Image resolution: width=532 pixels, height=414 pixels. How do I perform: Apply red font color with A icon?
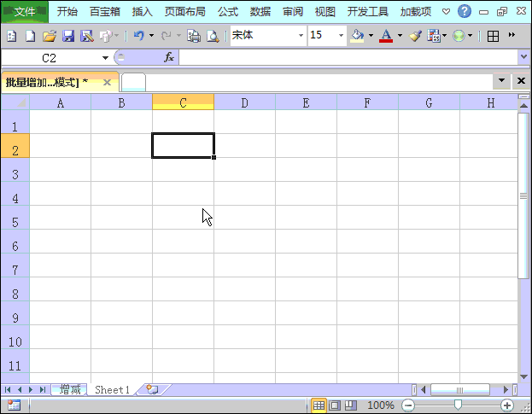pyautogui.click(x=386, y=36)
